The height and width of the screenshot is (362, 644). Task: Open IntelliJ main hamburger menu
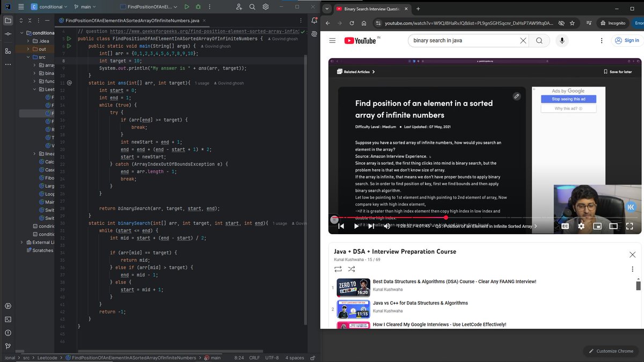pyautogui.click(x=21, y=7)
